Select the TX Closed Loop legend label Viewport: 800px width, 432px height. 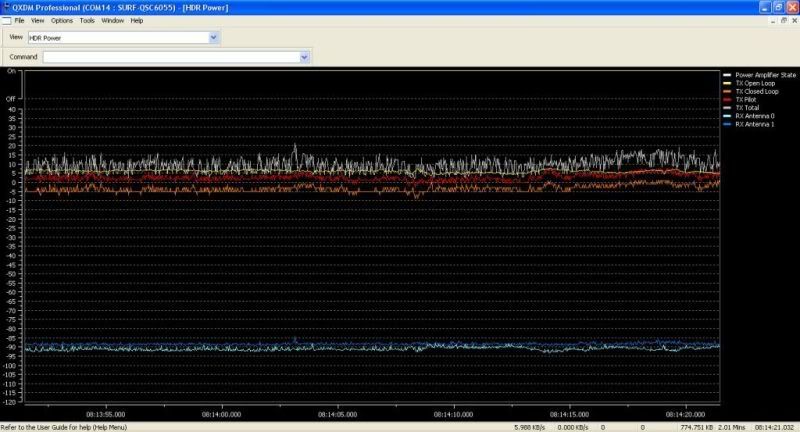pos(757,91)
